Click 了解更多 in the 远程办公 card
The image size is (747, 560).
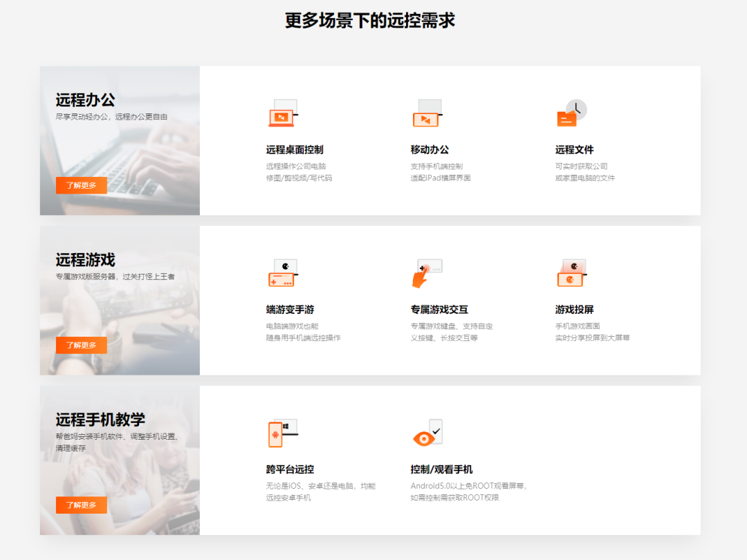[x=81, y=185]
